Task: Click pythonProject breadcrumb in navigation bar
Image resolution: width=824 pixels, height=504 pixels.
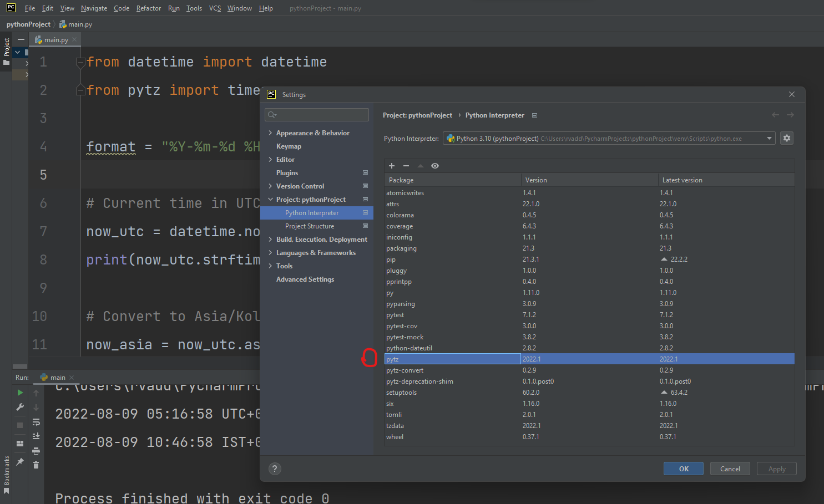Action: 28,24
